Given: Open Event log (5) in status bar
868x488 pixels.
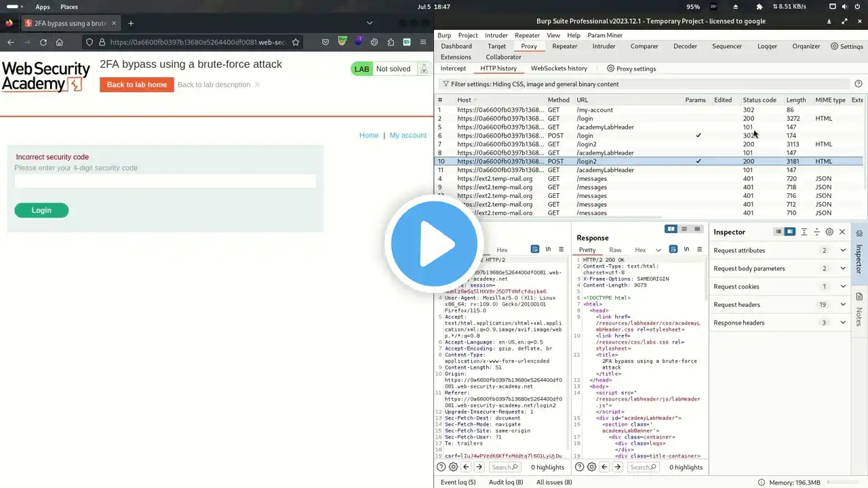Looking at the screenshot, I should coord(458,483).
